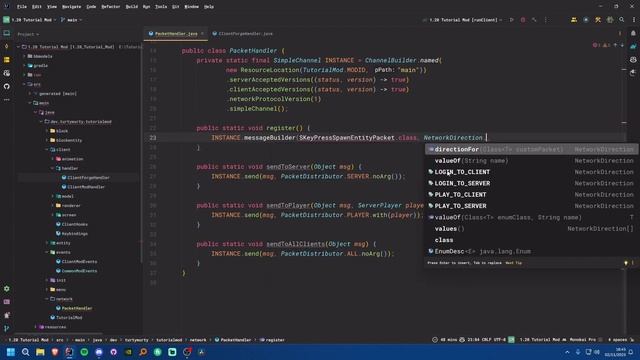The image size is (640, 360).
Task: Click CRLF line separator in status bar
Action: click(486, 340)
